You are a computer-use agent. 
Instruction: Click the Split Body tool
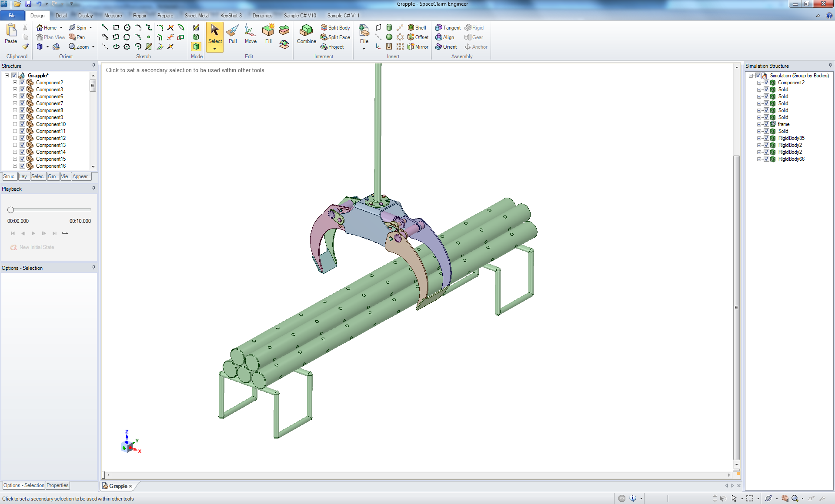coord(335,27)
